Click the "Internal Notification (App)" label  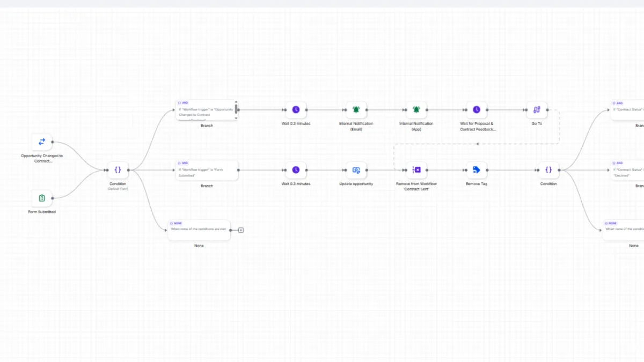coord(416,126)
